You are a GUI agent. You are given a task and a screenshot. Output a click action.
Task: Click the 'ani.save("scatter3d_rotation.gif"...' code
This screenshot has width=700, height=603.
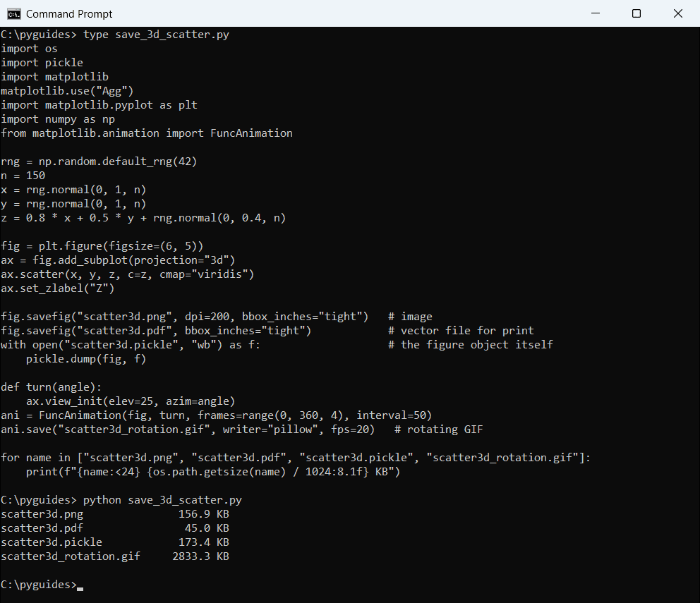pyautogui.click(x=188, y=430)
